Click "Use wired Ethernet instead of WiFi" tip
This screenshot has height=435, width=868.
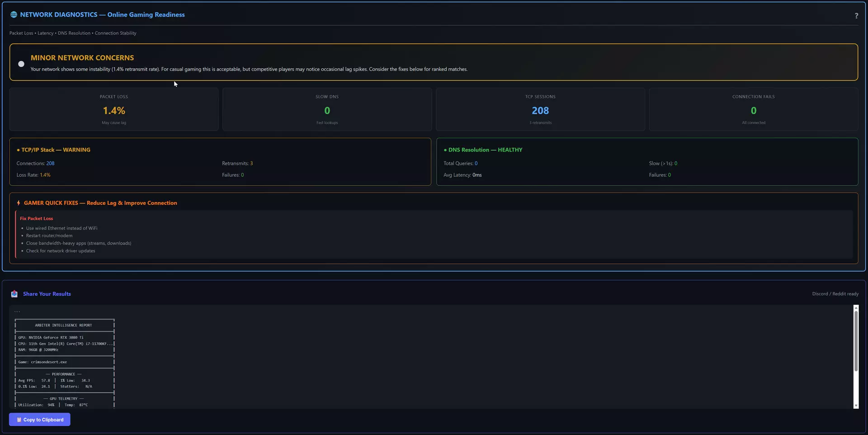point(61,228)
